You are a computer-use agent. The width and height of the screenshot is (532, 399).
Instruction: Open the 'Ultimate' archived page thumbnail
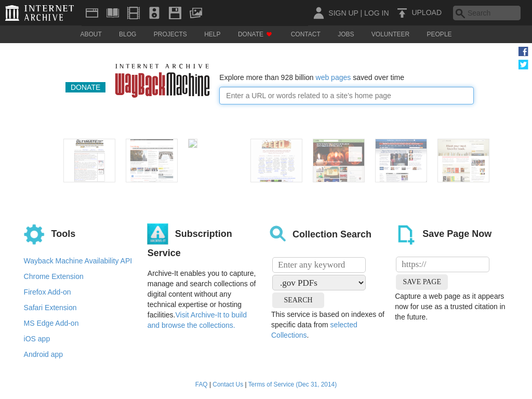coord(89,161)
